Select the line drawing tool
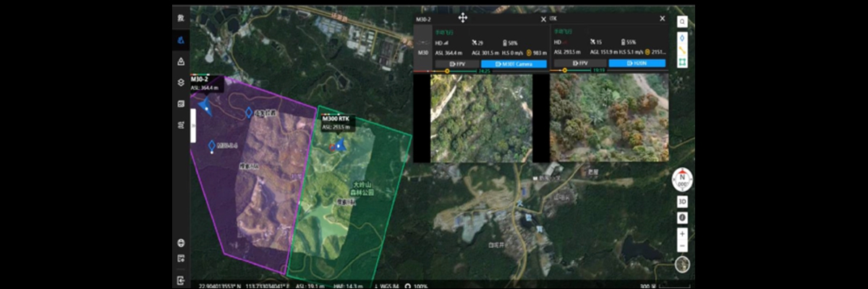Image resolution: width=868 pixels, height=289 pixels. point(682,50)
